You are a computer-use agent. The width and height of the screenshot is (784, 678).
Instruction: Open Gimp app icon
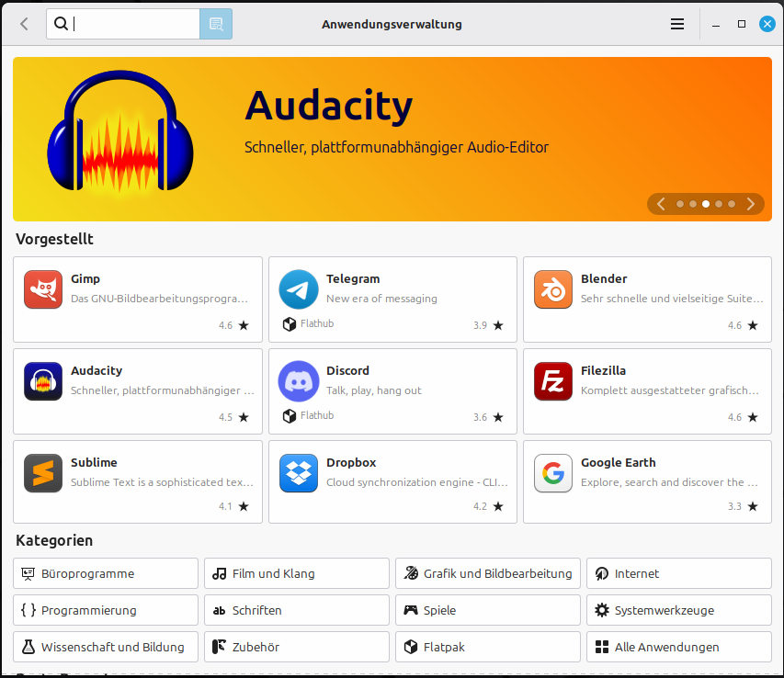(x=43, y=289)
